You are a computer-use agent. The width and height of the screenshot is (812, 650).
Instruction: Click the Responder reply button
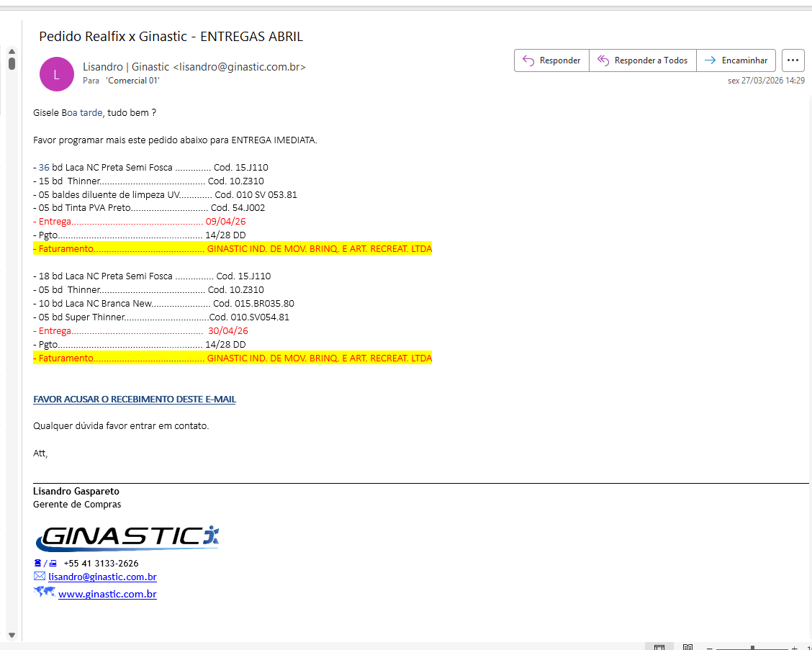pos(551,60)
